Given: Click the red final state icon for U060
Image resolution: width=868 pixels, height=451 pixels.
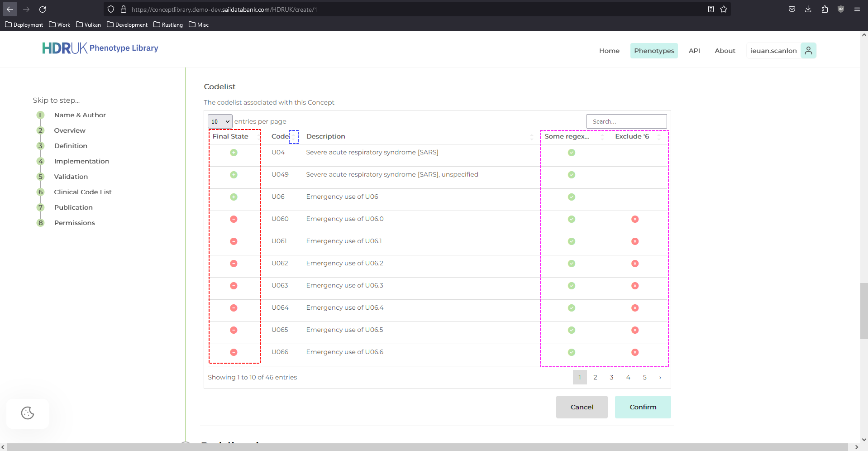Looking at the screenshot, I should tap(234, 219).
